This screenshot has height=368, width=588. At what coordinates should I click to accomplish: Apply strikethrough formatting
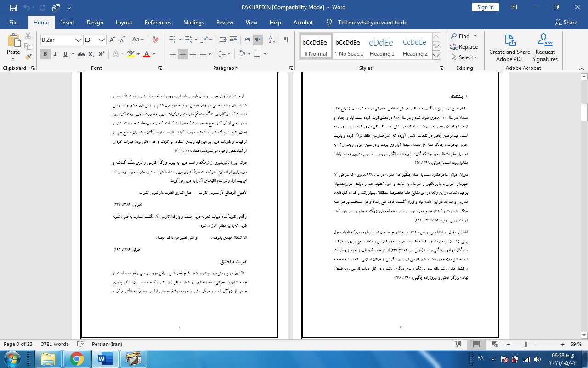point(81,54)
